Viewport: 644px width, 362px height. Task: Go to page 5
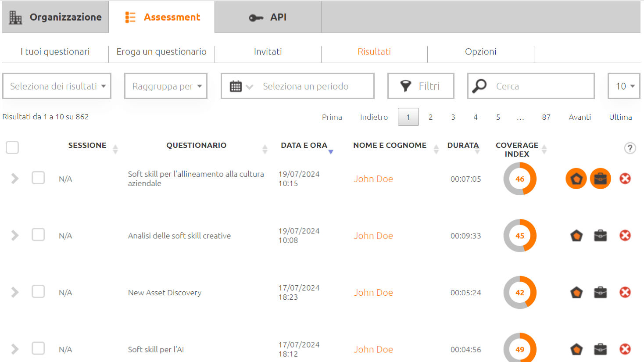[x=498, y=117]
